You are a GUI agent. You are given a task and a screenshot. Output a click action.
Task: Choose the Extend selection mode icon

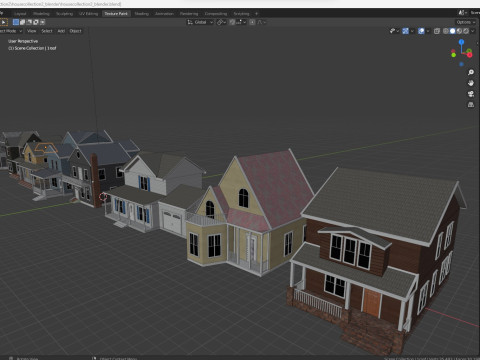22,22
